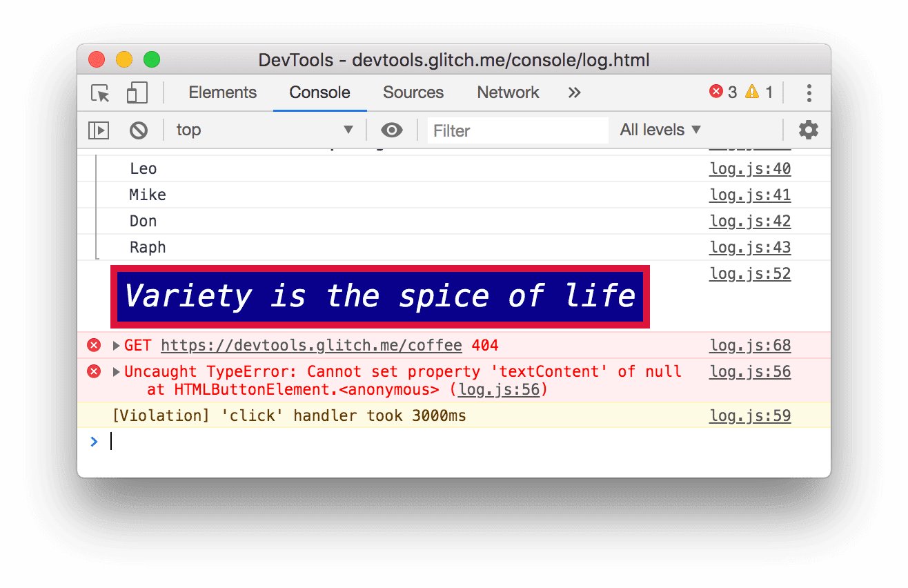Switch to the Elements tab
The image size is (908, 588).
coord(222,92)
